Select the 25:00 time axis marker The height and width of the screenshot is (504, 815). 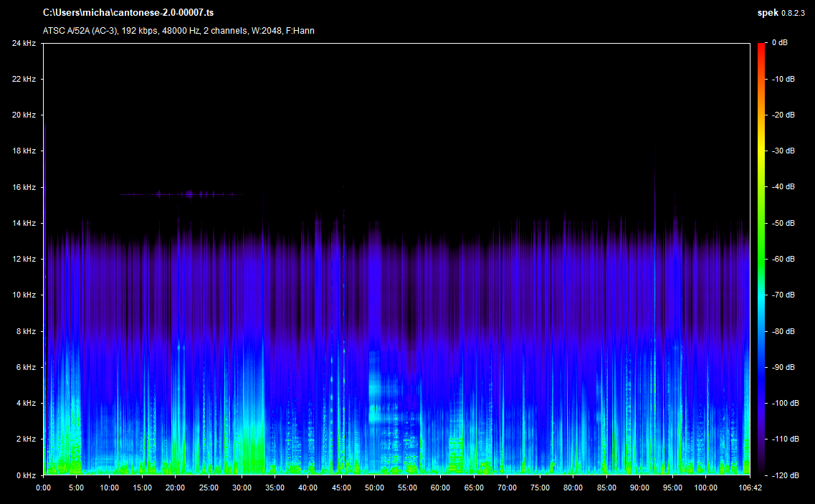[209, 488]
